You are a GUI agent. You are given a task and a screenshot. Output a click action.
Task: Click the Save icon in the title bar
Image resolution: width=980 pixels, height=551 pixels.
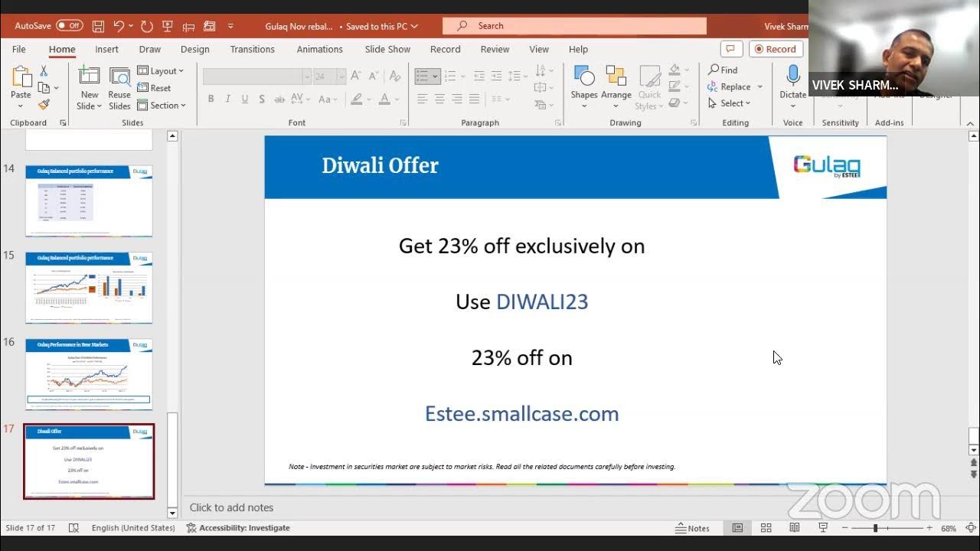(x=98, y=26)
